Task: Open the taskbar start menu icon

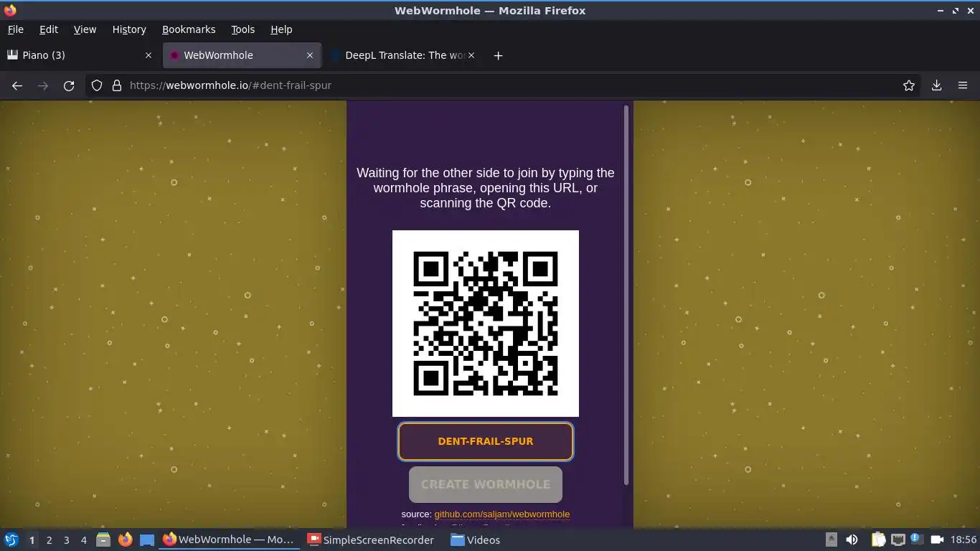Action: pos(11,540)
